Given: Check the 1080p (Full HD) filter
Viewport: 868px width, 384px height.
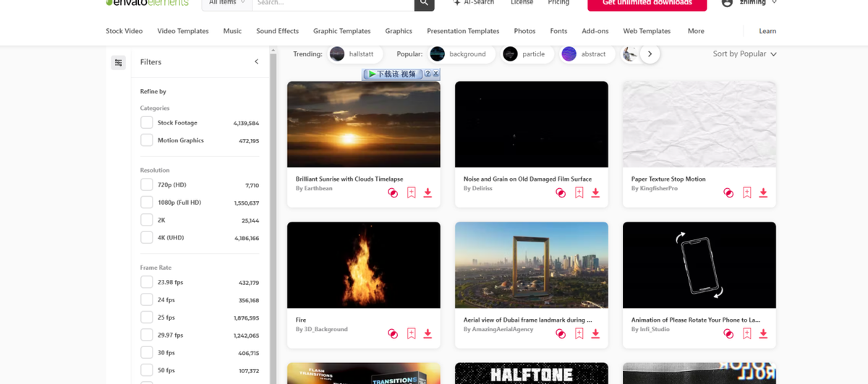Looking at the screenshot, I should tap(147, 202).
